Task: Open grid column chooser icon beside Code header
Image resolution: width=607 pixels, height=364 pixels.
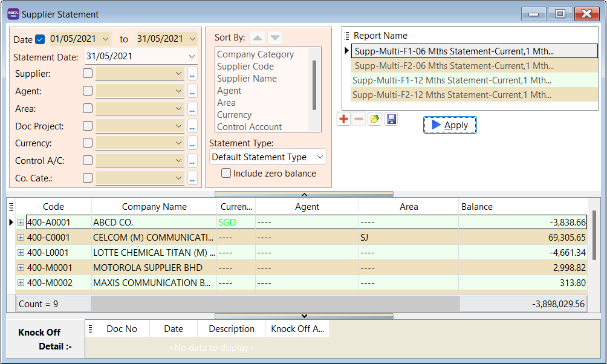Action: coord(11,206)
